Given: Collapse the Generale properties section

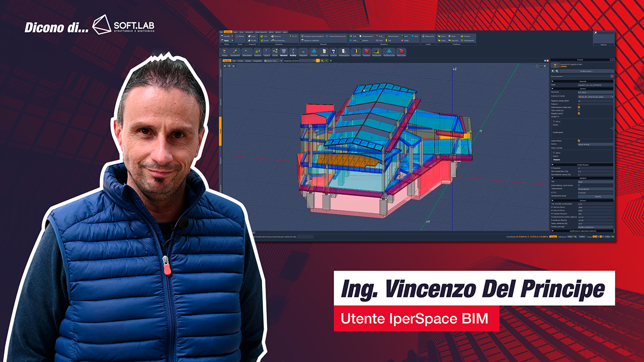Looking at the screenshot, I should pos(552,81).
